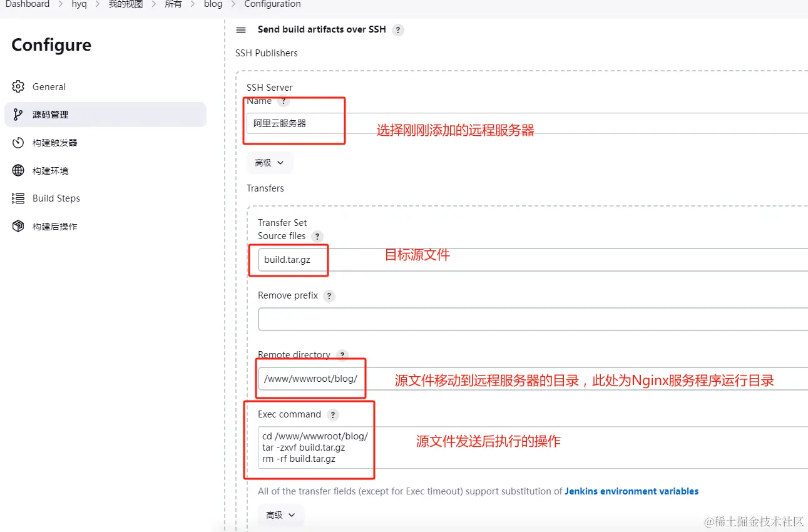Click the empty Remove prefix field
Image resolution: width=808 pixels, height=532 pixels.
[x=533, y=319]
